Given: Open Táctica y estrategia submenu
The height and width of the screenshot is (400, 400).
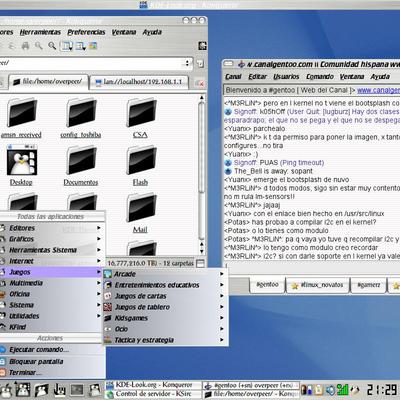Looking at the screenshot, I should [x=164, y=340].
